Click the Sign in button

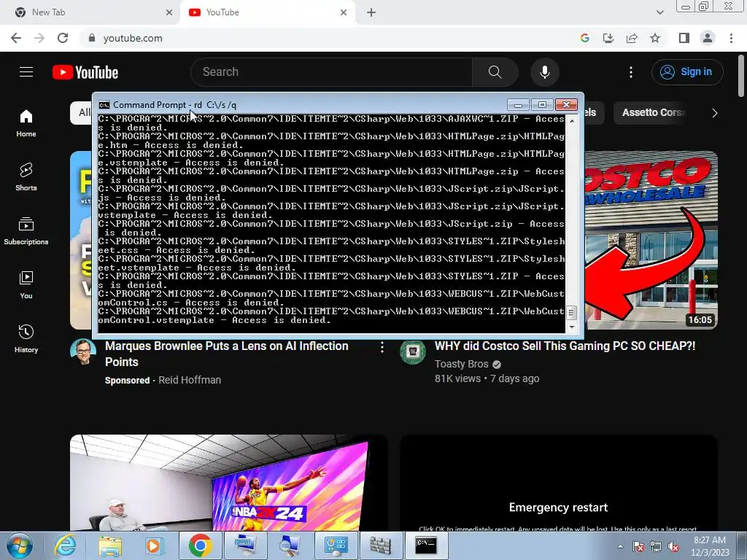click(x=687, y=72)
